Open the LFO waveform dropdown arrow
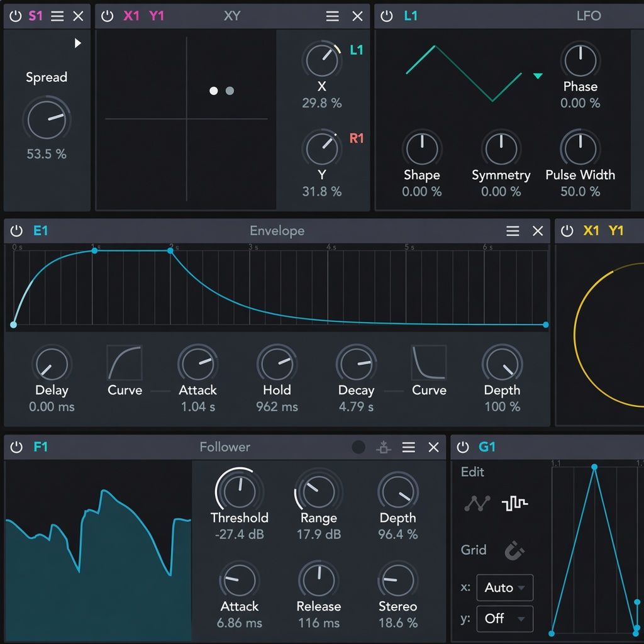The height and width of the screenshot is (644, 644). pos(538,76)
